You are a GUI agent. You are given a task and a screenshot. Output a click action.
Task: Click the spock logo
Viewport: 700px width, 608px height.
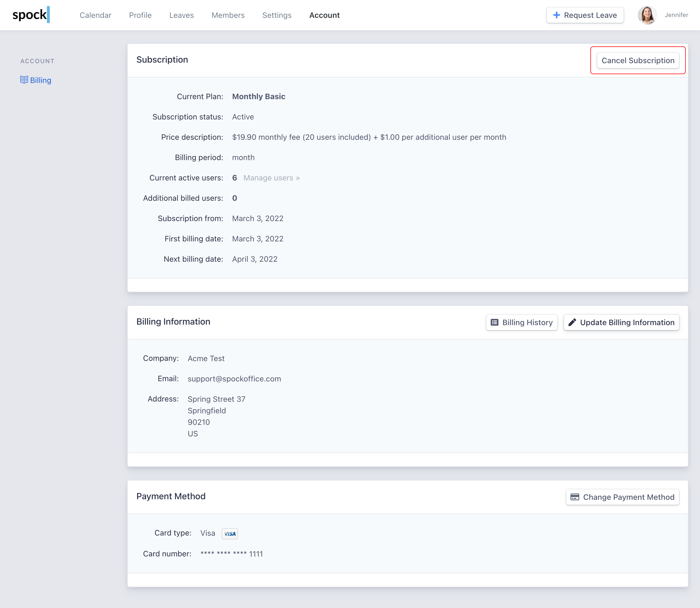click(31, 15)
